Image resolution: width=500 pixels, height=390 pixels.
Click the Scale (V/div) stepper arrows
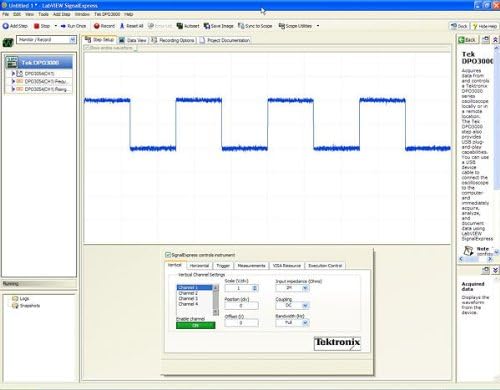tap(255, 288)
